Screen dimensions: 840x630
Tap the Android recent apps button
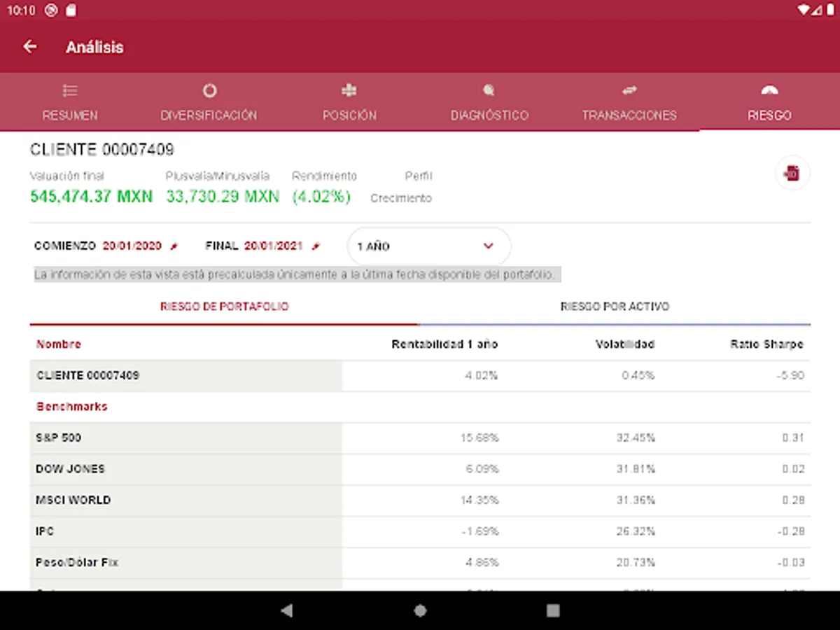(x=553, y=610)
